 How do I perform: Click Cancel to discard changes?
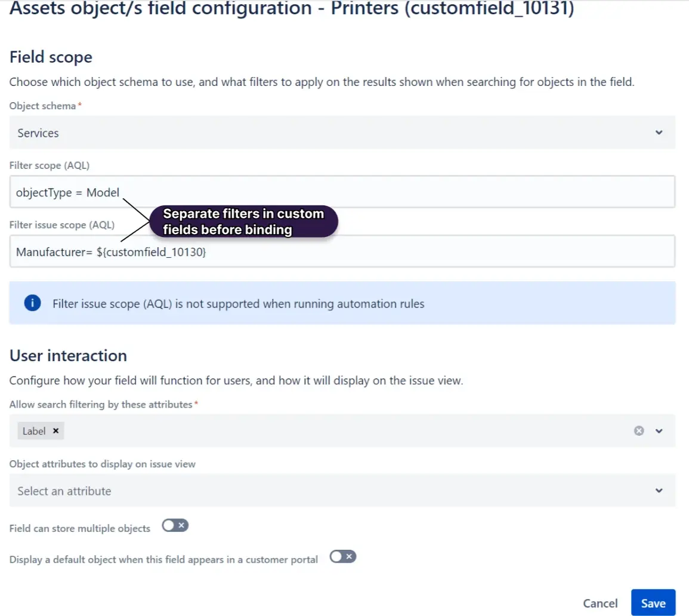600,602
